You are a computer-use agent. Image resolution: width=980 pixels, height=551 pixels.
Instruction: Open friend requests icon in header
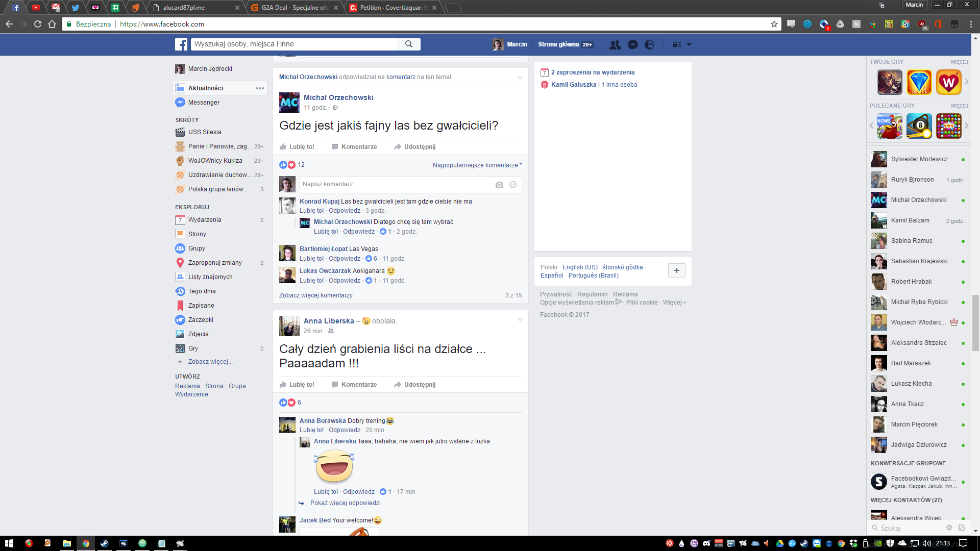(615, 44)
